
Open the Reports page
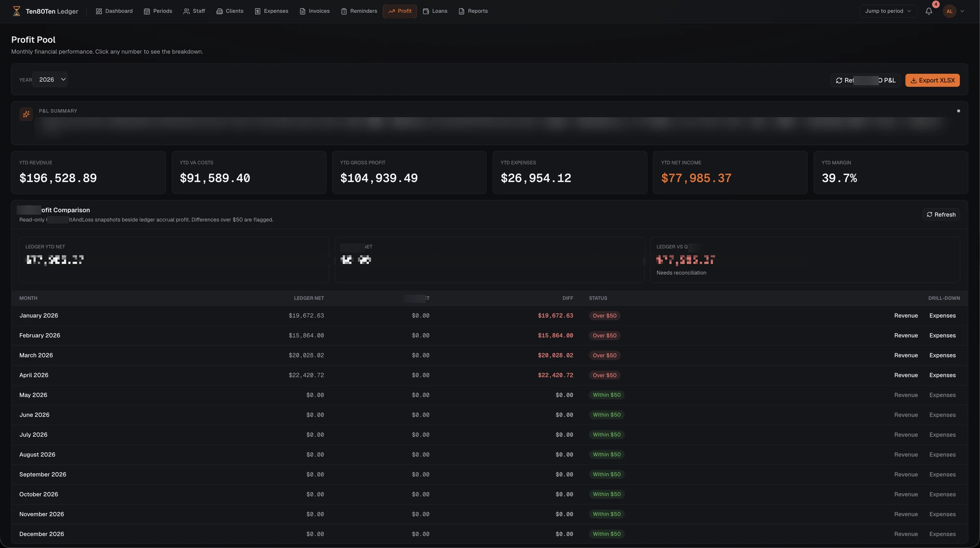(473, 11)
